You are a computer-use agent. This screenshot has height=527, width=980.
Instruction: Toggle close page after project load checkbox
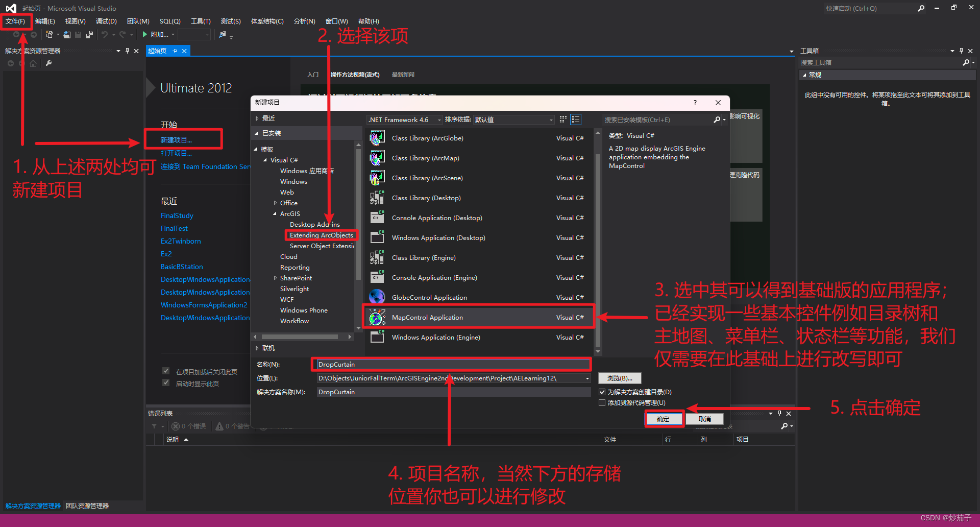166,371
